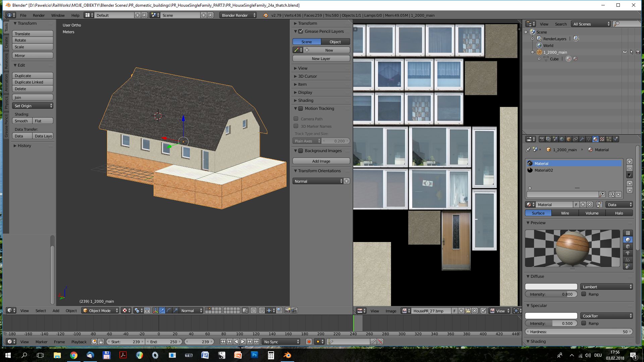Add a new material slot with plus

click(x=630, y=162)
